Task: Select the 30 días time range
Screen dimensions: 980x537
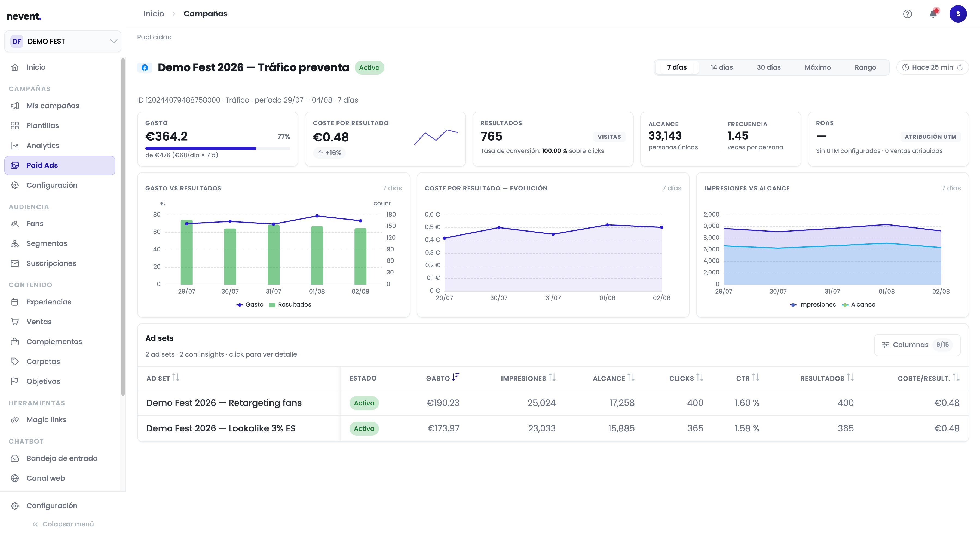Action: (768, 68)
